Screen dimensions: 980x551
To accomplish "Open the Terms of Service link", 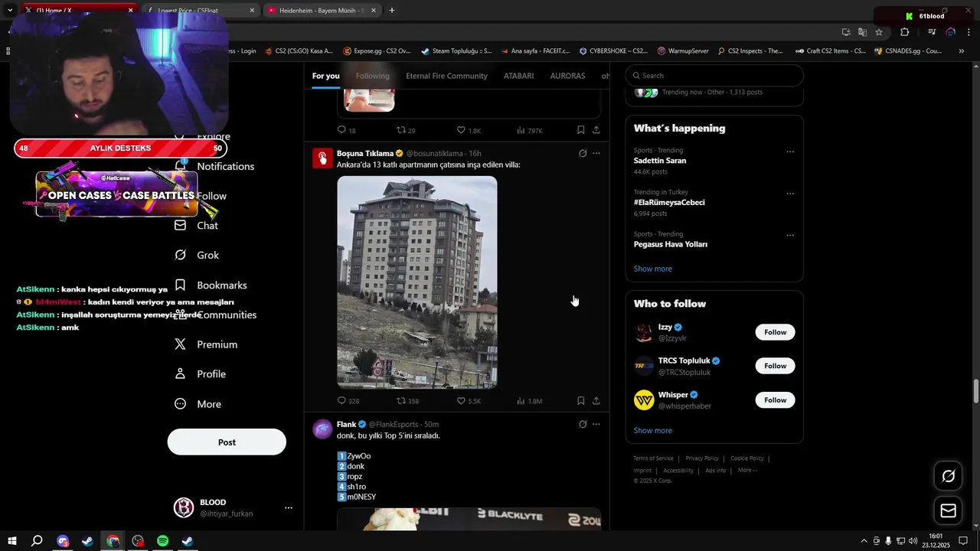I will click(653, 458).
